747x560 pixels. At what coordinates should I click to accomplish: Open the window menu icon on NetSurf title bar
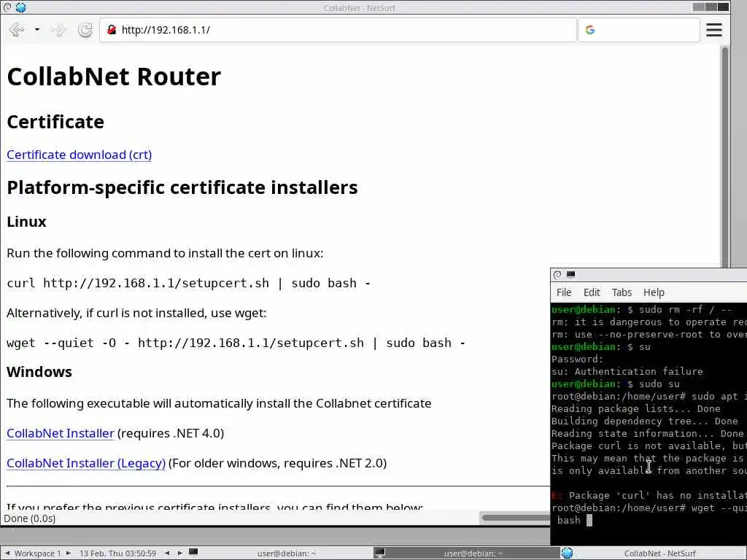click(7, 7)
